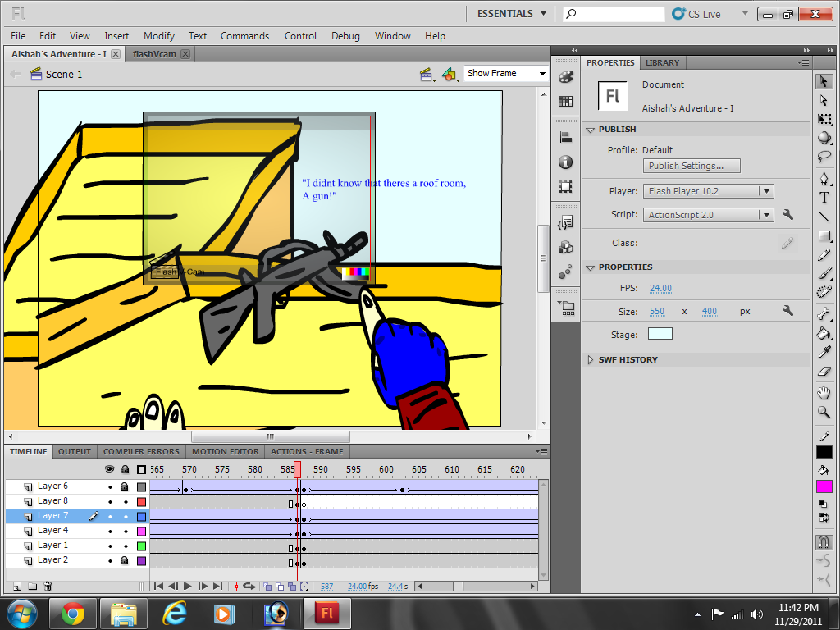The image size is (840, 630).
Task: Open the Modify menu
Action: [159, 36]
